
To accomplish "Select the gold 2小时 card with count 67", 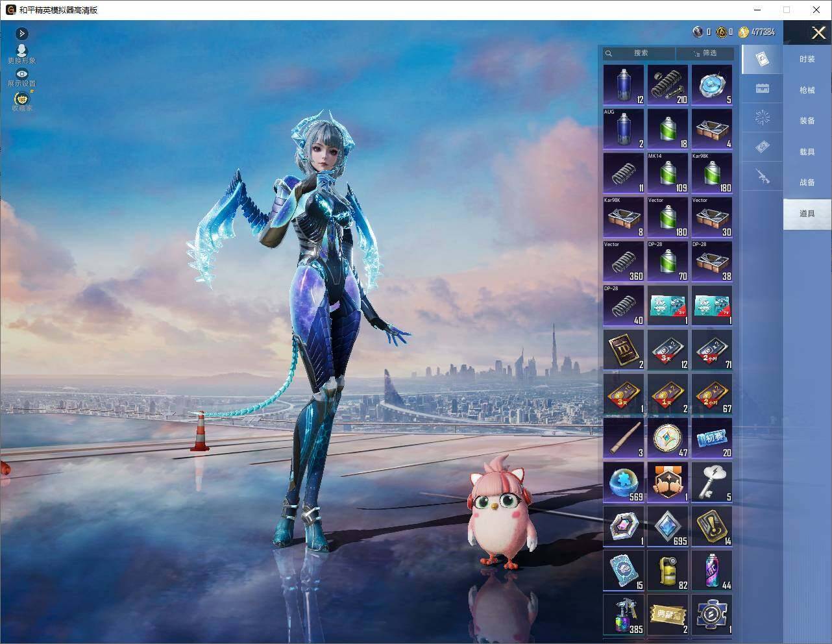I will tap(712, 393).
